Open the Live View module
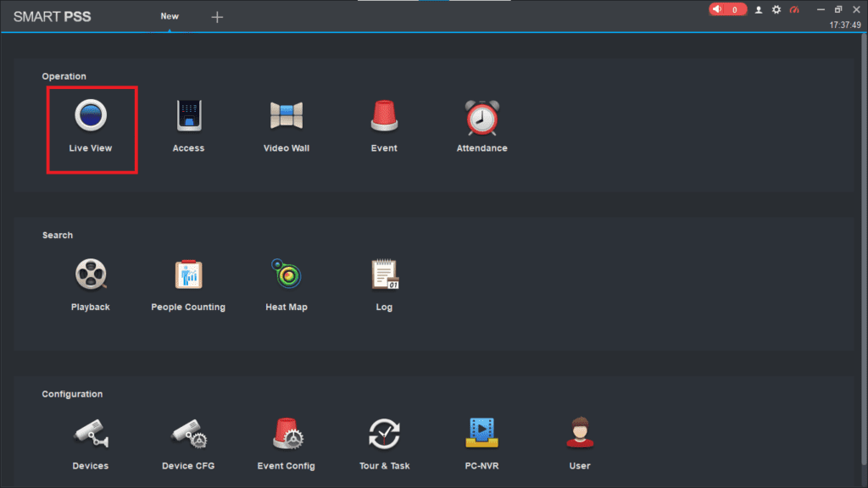The image size is (868, 488). point(91,117)
